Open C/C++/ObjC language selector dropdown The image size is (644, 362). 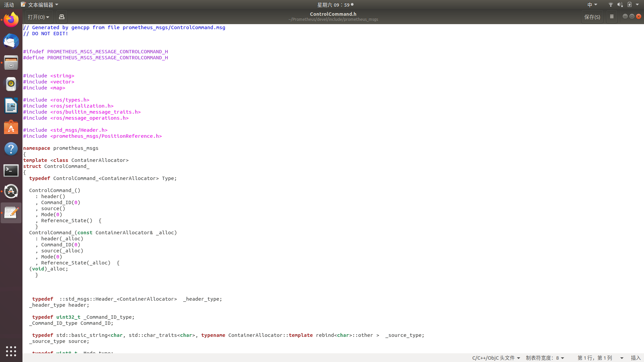(x=496, y=358)
